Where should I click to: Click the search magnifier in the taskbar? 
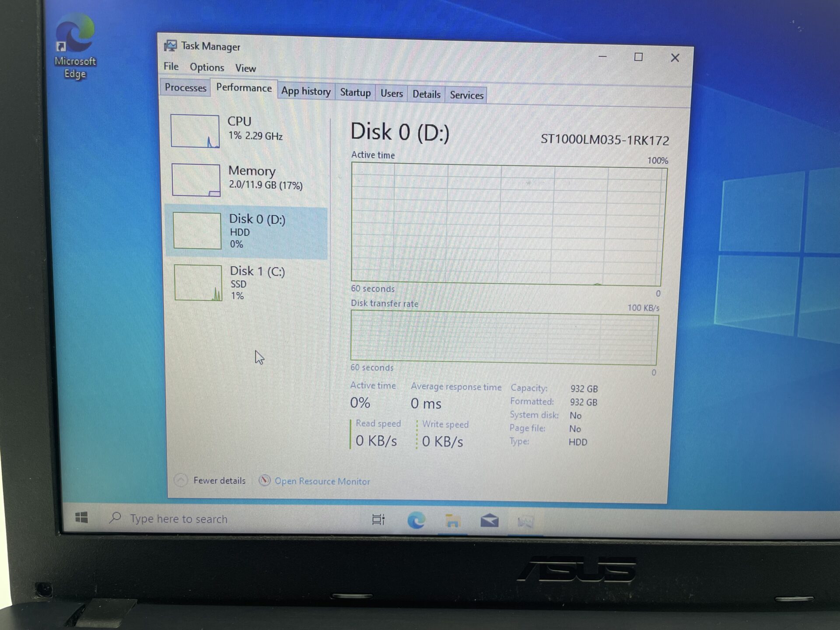(115, 518)
